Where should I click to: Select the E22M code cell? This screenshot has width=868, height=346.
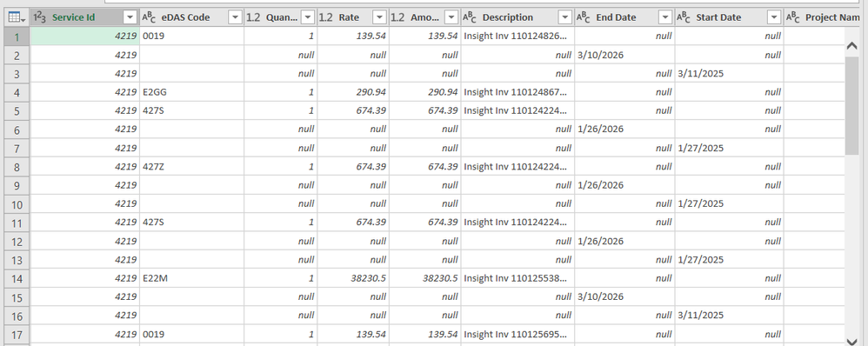point(191,278)
